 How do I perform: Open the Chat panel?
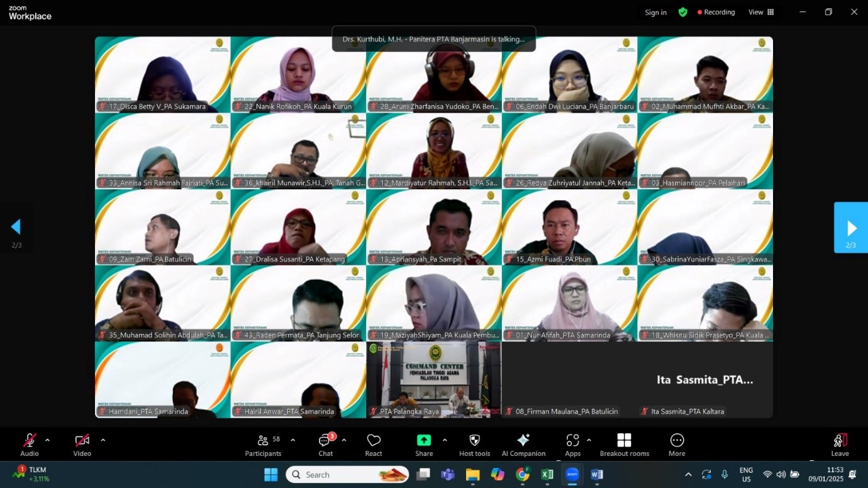[325, 445]
